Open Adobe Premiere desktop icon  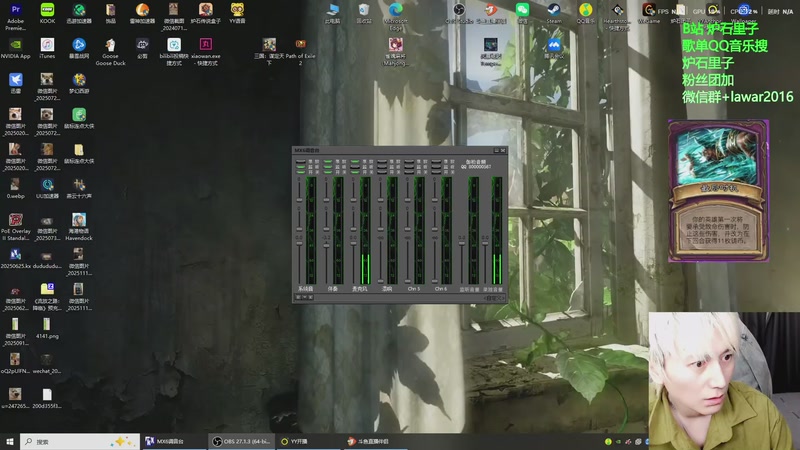[x=15, y=16]
